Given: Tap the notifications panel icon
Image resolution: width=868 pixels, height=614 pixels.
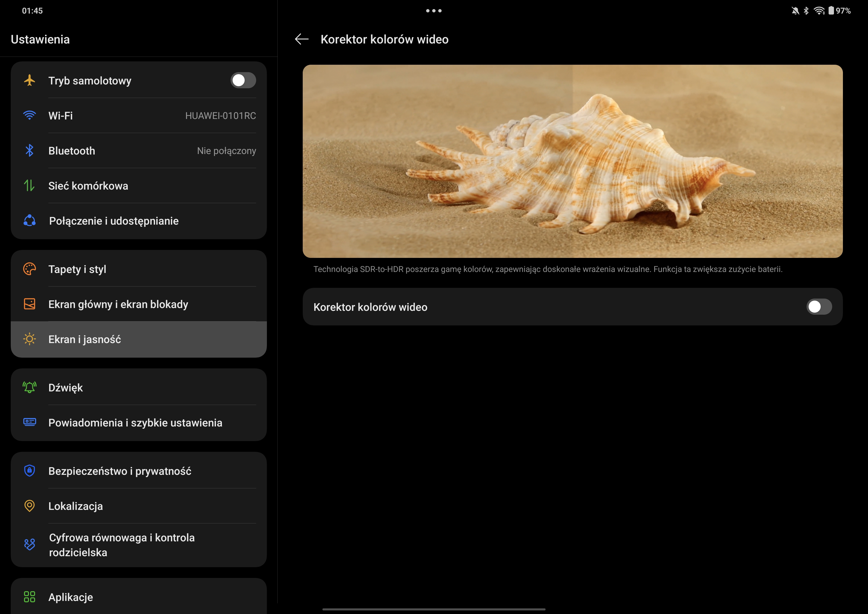Looking at the screenshot, I should (x=29, y=422).
